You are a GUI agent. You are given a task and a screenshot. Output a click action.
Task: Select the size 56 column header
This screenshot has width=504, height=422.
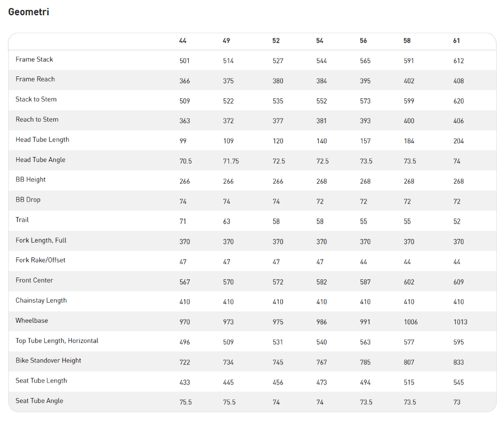tap(363, 41)
